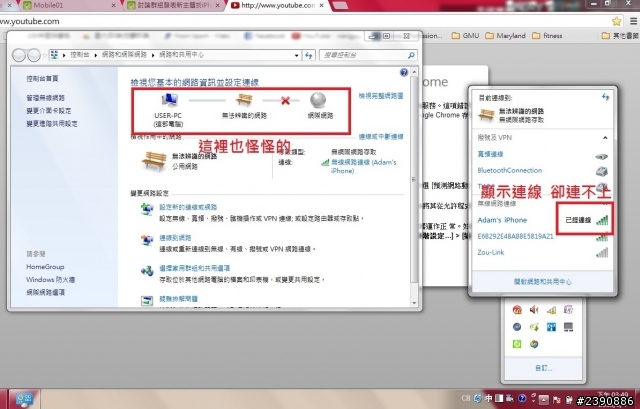The height and width of the screenshot is (409, 640).
Task: Open recent pages dropdown beside nav arrows
Action: coord(44,56)
